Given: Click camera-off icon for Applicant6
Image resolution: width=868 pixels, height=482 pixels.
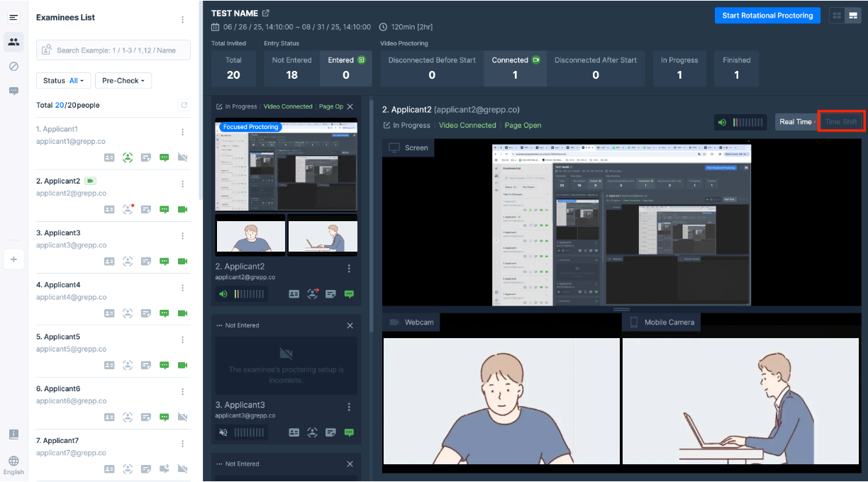Looking at the screenshot, I should pos(182,417).
